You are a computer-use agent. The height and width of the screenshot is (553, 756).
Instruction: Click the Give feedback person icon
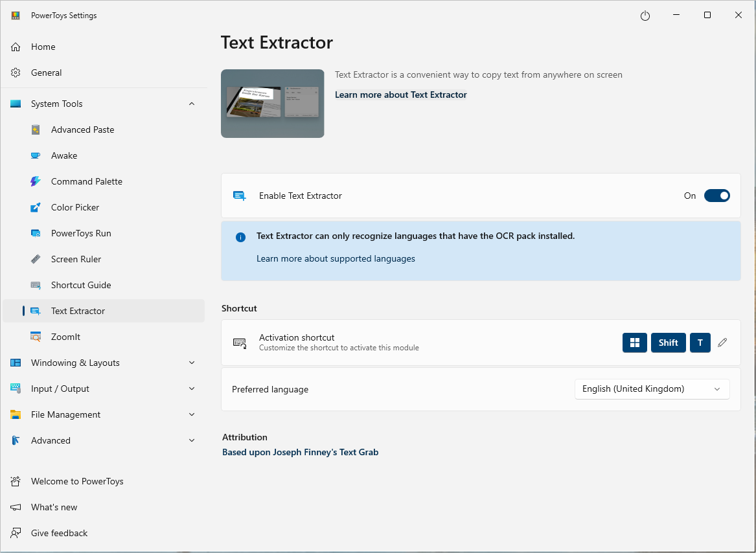tap(16, 533)
